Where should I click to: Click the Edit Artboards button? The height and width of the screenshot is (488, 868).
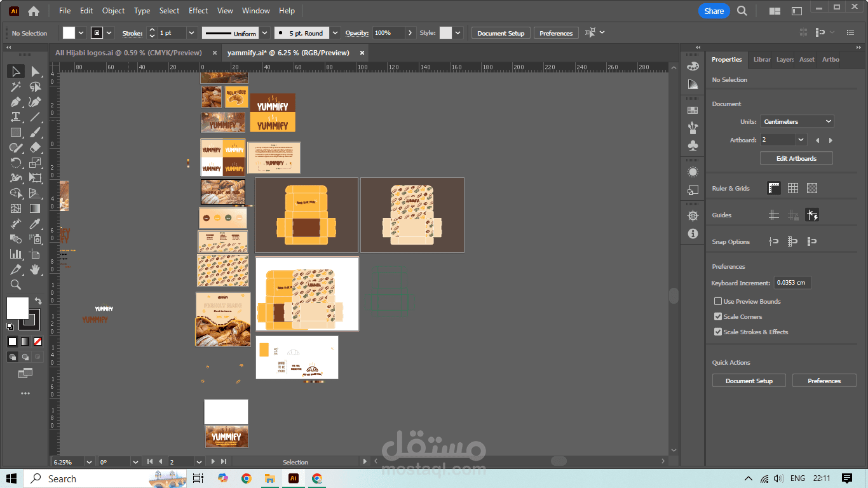(x=796, y=158)
